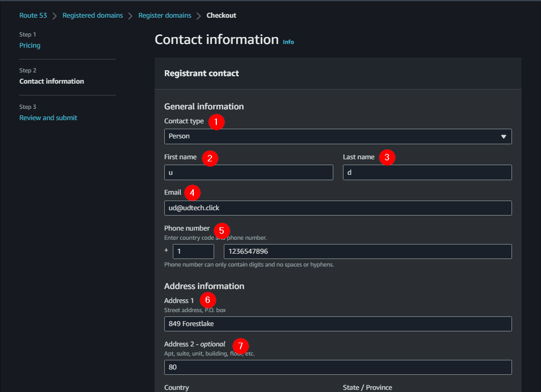Click red badge 2 beside First name
This screenshot has height=392, width=541.
click(x=210, y=158)
